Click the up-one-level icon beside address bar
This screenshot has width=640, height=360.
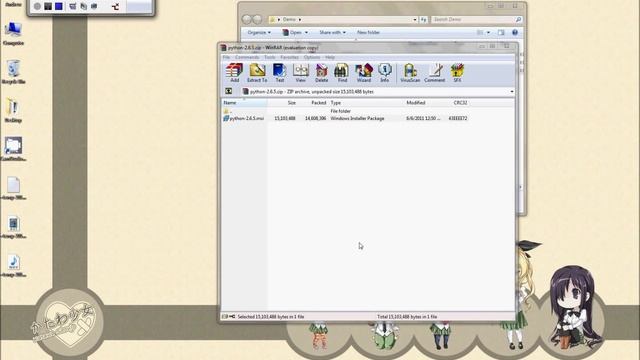[229, 91]
